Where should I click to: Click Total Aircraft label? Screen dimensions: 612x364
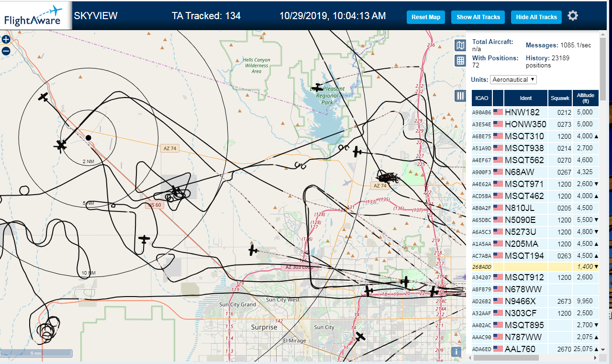[492, 42]
